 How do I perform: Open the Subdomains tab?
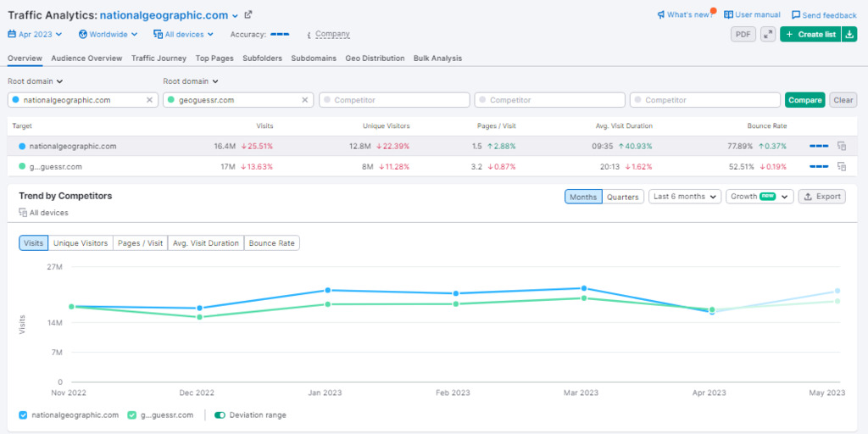314,58
